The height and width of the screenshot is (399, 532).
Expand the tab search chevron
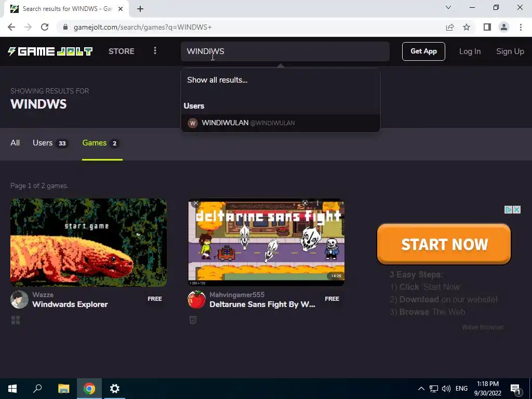[x=448, y=7]
